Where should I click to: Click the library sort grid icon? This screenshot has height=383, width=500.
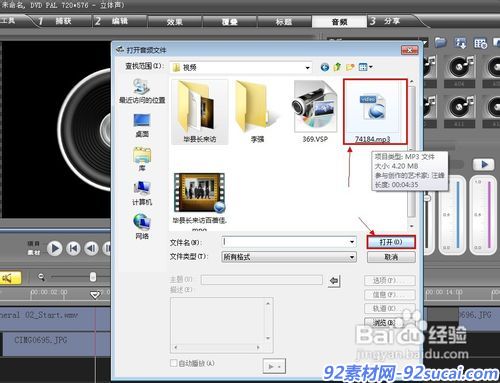point(481,43)
